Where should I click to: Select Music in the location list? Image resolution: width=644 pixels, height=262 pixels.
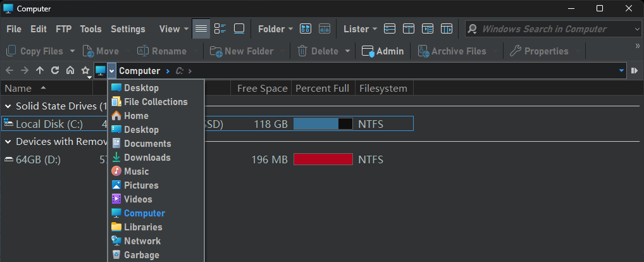136,172
